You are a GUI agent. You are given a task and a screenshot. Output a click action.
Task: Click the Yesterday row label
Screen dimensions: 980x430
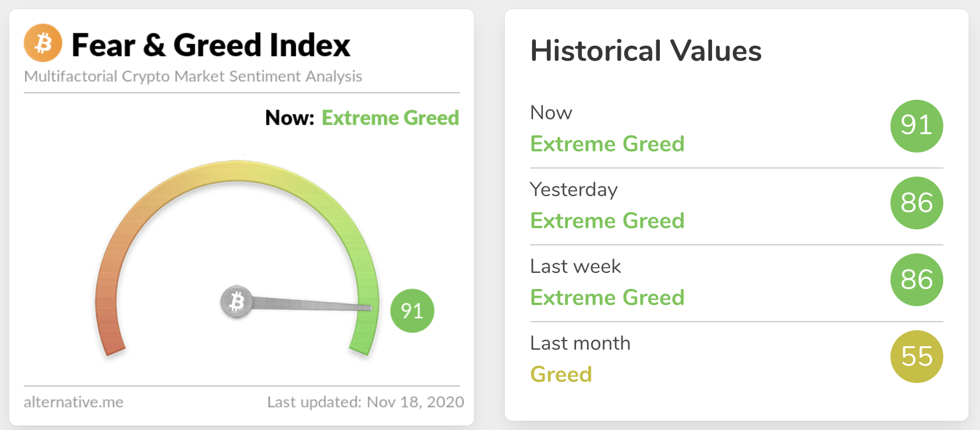[x=574, y=190]
